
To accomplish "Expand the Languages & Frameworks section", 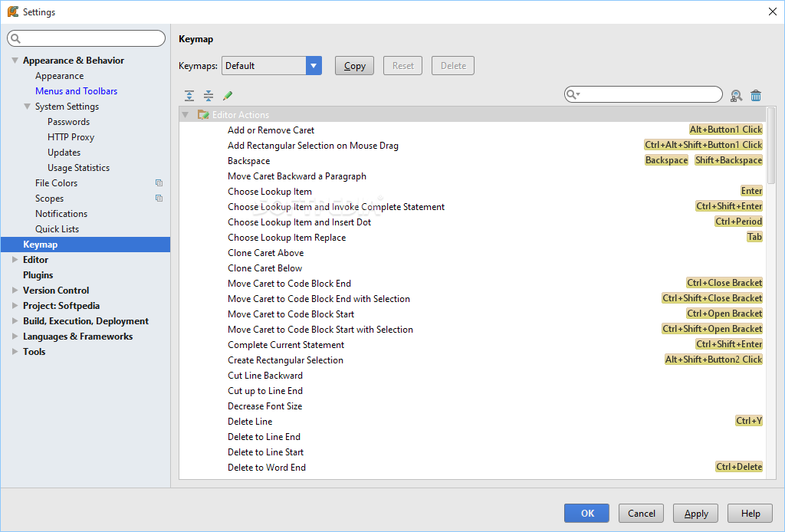I will point(15,337).
